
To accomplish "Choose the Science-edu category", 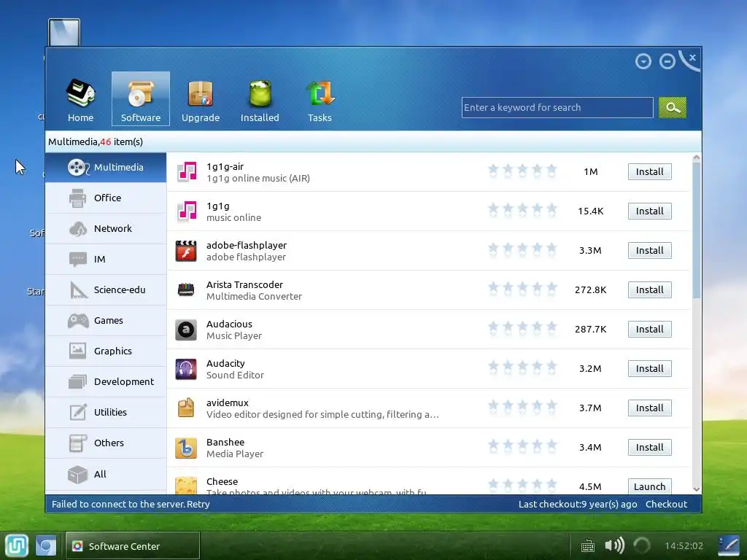I will click(106, 289).
